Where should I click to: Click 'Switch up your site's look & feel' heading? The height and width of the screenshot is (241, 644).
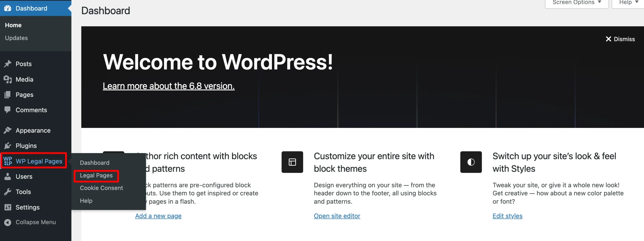554,162
